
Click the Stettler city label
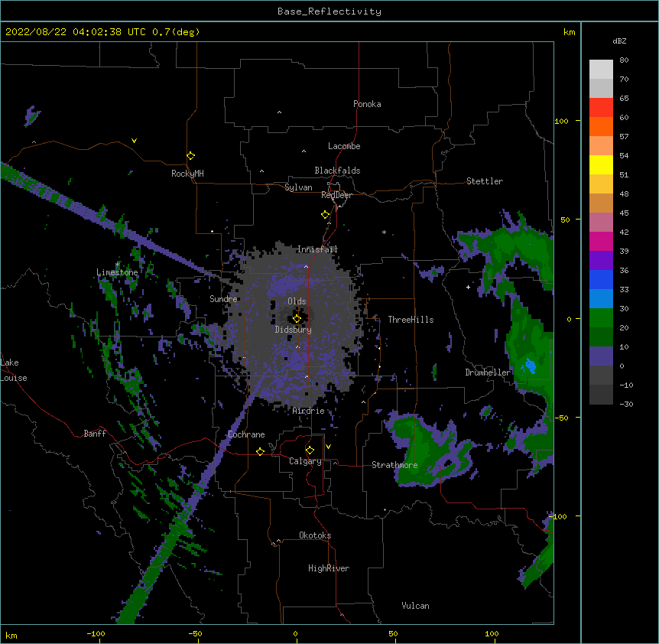pos(485,181)
